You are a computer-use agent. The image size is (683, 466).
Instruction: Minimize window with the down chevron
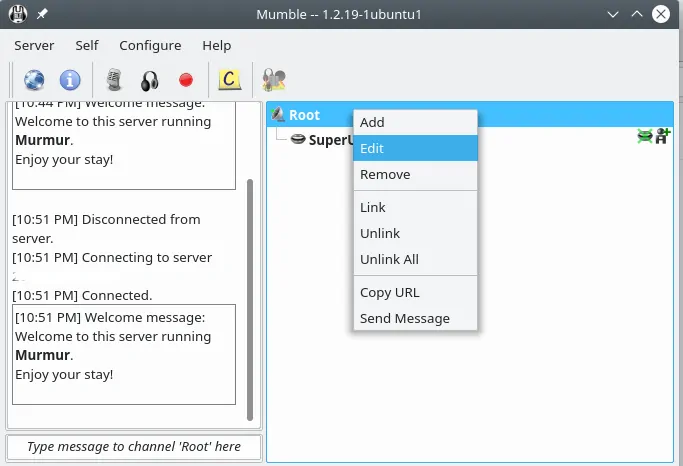pyautogui.click(x=613, y=14)
